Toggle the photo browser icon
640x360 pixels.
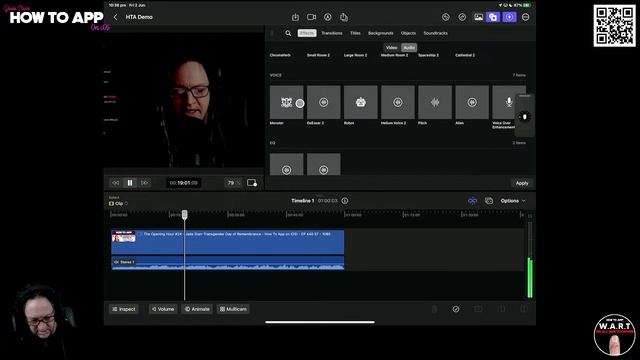(478, 17)
